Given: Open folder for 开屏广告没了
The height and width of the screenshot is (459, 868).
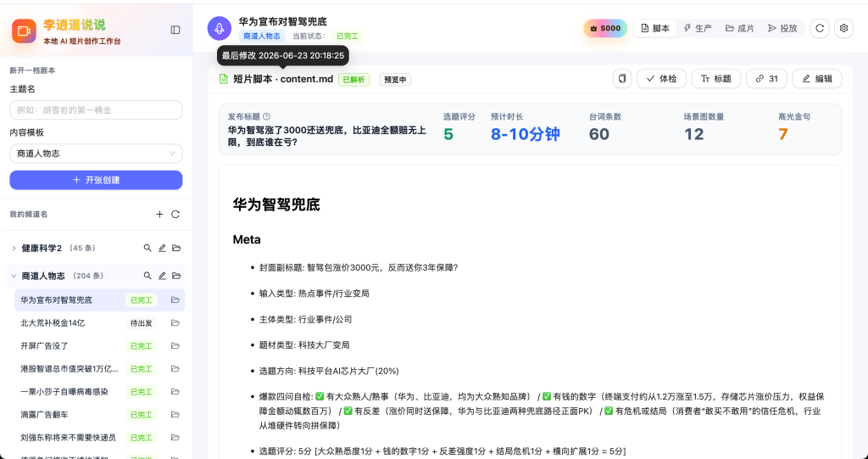Looking at the screenshot, I should 175,346.
